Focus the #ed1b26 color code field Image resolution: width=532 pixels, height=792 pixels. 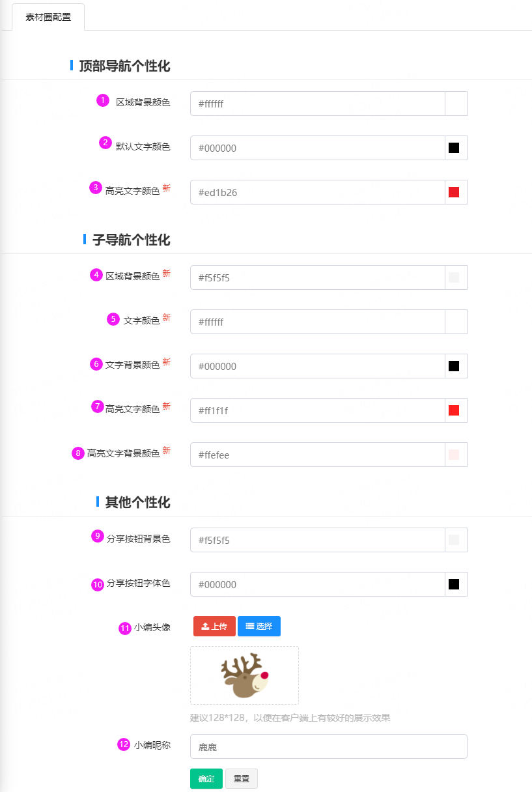(x=318, y=192)
